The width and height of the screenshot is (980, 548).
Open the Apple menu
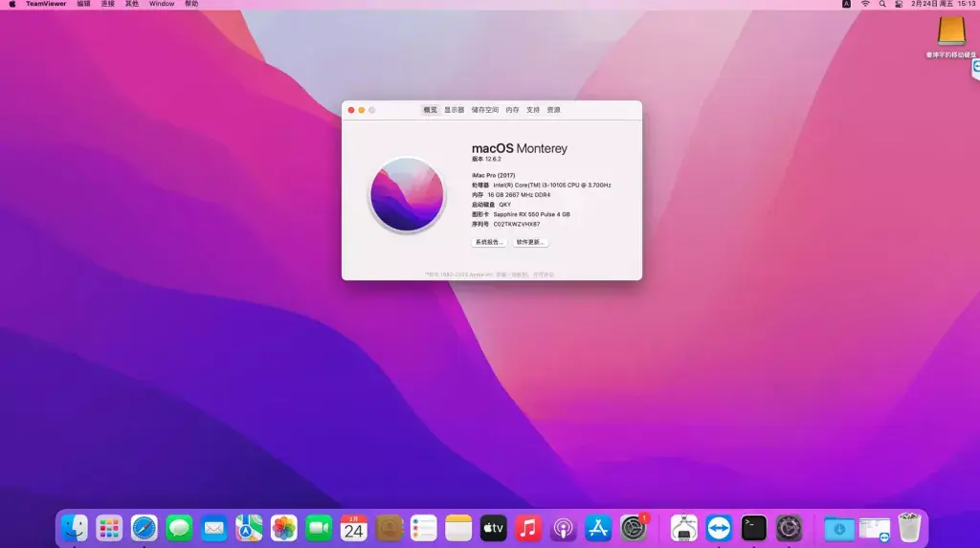tap(11, 4)
